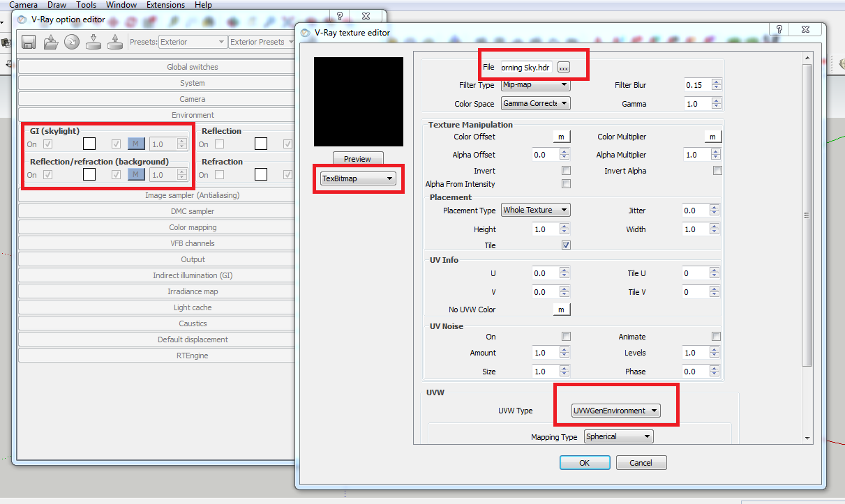
Task: Enable the UV Noise On checkbox
Action: click(x=566, y=337)
